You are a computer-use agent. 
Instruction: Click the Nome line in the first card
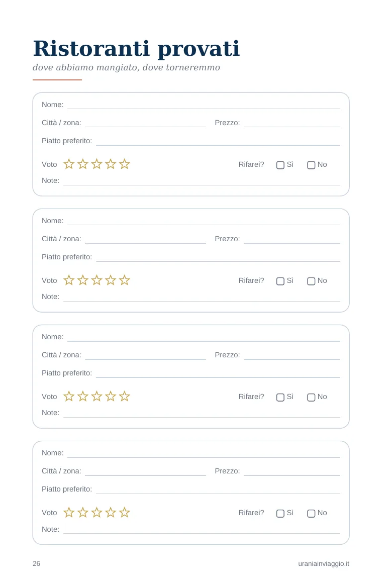pyautogui.click(x=204, y=105)
